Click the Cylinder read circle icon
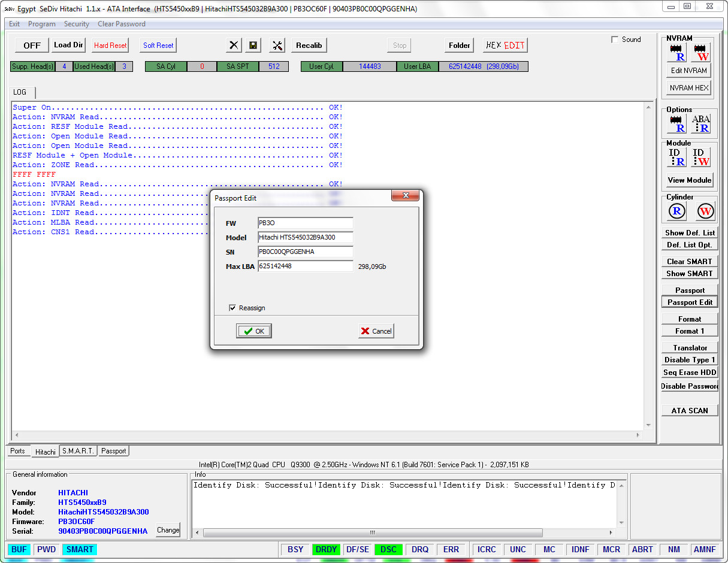Screen dimensions: 728x563 677,211
